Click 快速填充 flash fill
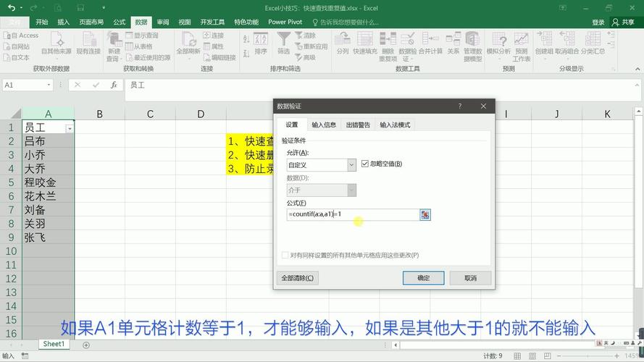Screen dimensions: 644x362 [364, 43]
